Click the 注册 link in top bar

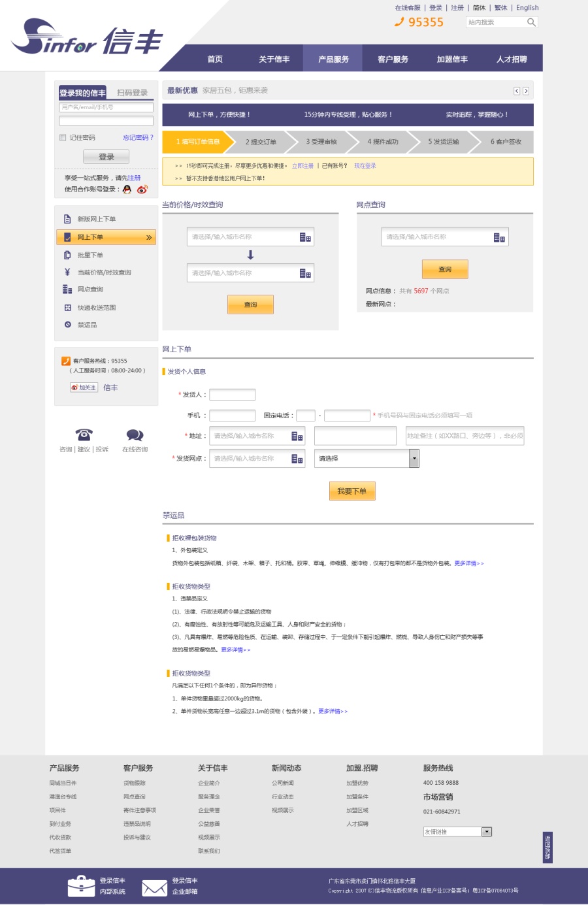pyautogui.click(x=457, y=8)
